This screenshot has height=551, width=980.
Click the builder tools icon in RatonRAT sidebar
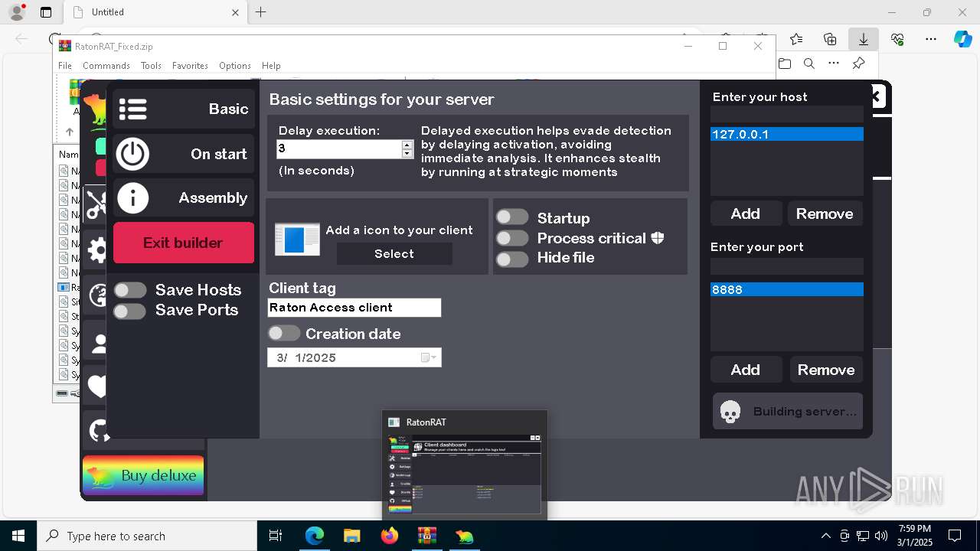click(x=95, y=205)
